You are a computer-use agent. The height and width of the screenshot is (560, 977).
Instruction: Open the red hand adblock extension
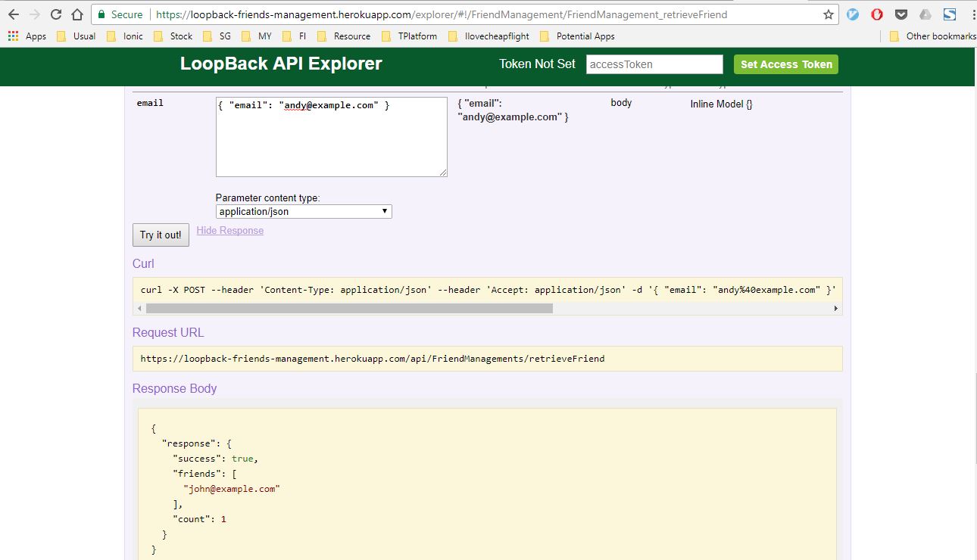point(877,14)
